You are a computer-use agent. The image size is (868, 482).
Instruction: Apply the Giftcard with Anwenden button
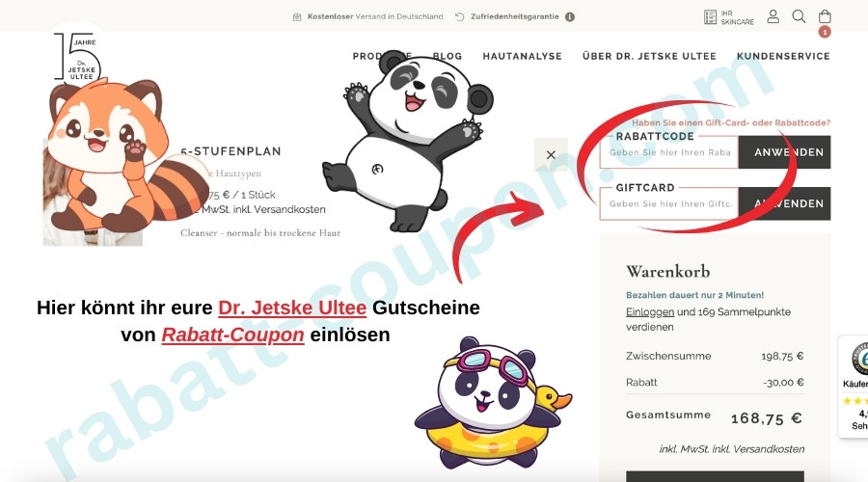[x=785, y=203]
